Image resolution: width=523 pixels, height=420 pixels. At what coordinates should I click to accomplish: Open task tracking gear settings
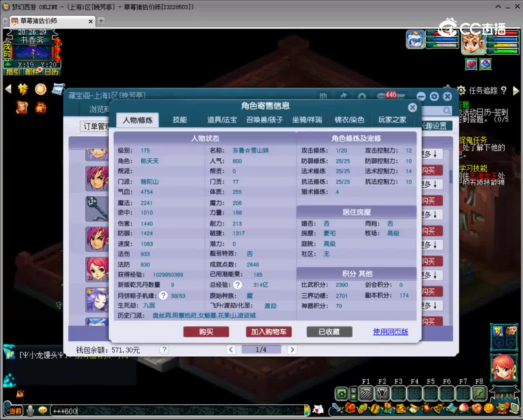pyautogui.click(x=461, y=90)
